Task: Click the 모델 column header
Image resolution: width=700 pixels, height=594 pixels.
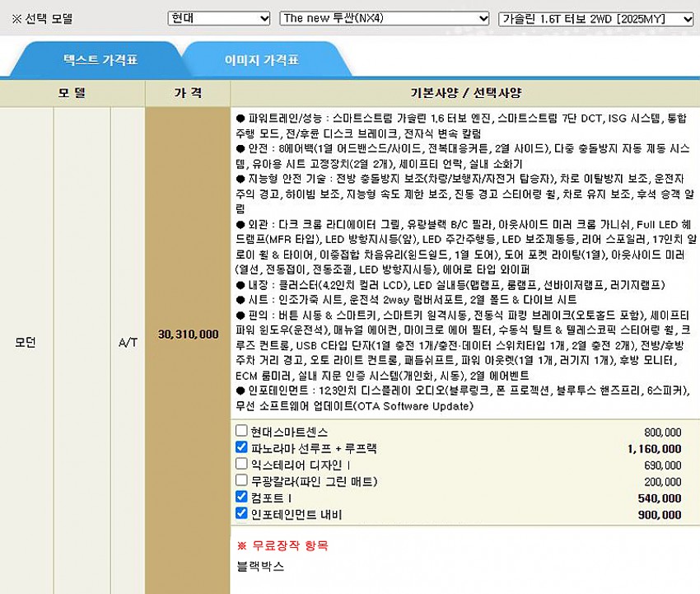Action: 72,93
